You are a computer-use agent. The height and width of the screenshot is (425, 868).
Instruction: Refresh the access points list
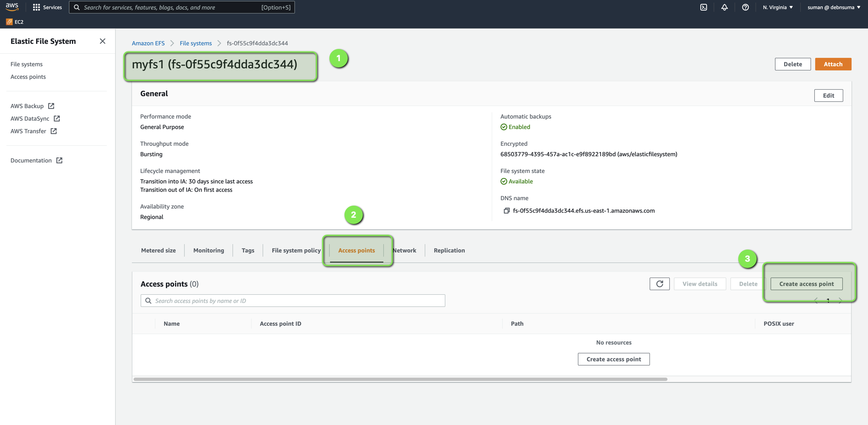[660, 284]
